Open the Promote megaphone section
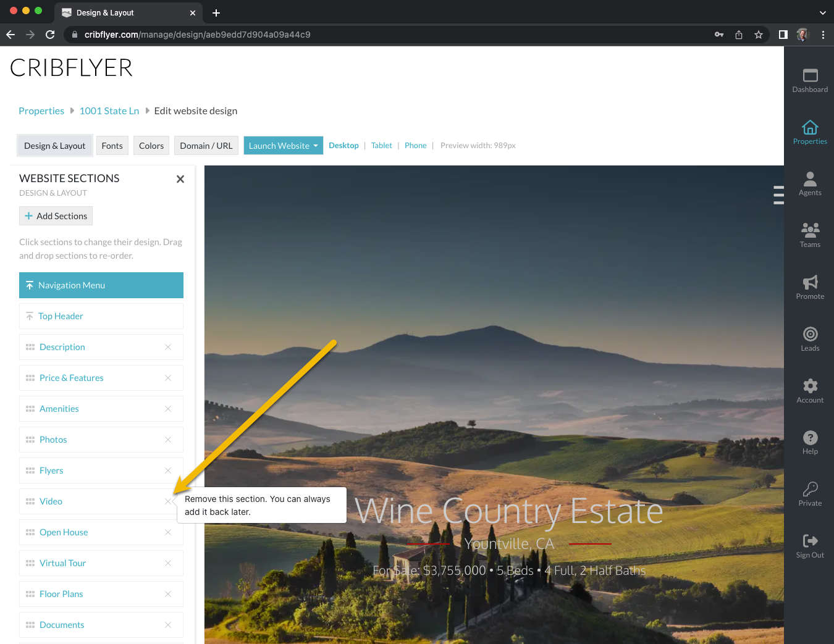This screenshot has width=834, height=644. (x=810, y=288)
